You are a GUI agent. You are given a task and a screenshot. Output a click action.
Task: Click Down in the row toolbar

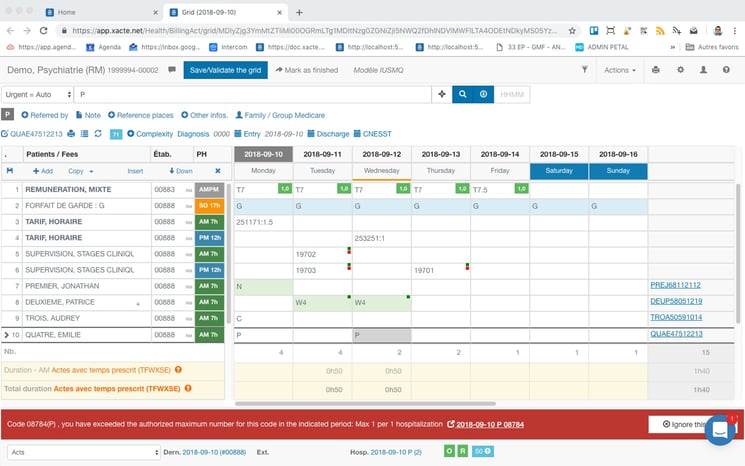coord(181,171)
